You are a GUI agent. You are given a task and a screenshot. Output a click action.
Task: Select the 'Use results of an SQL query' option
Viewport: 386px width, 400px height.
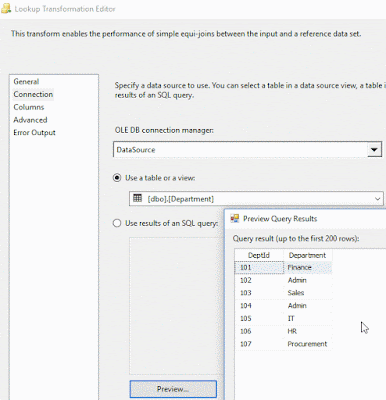117,223
